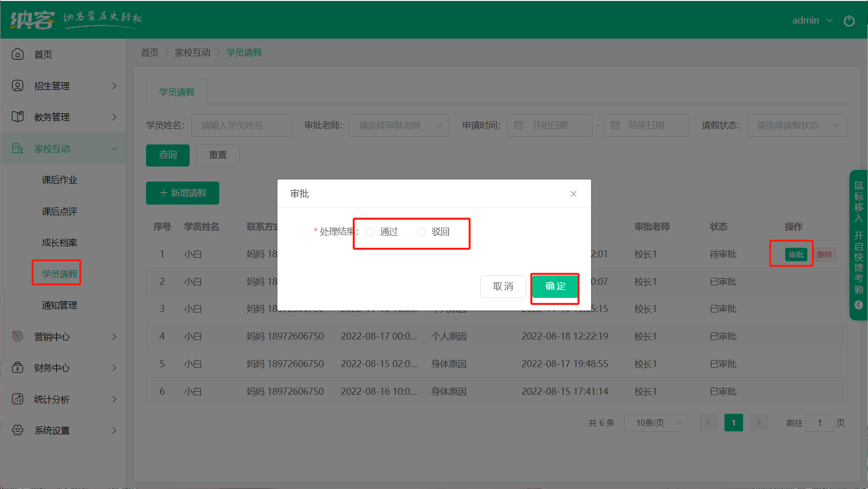Viewport: 868px width, 489px height.
Task: Click the 学员姓名 input field
Action: coord(241,125)
